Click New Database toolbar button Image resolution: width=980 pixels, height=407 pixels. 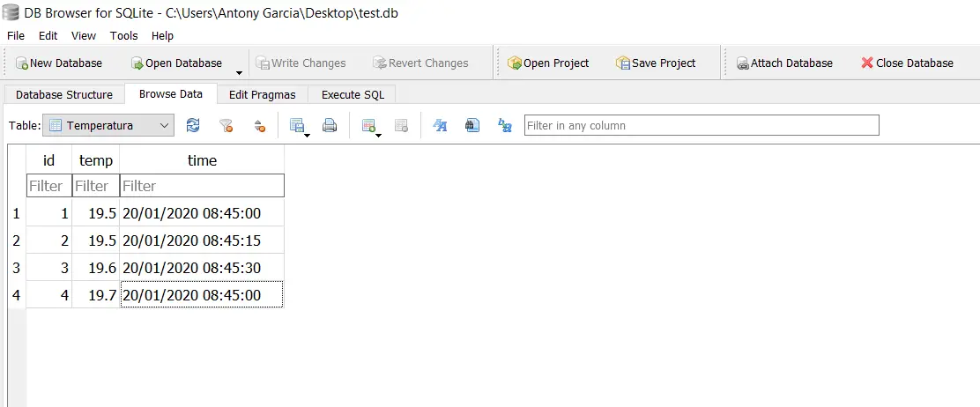59,63
